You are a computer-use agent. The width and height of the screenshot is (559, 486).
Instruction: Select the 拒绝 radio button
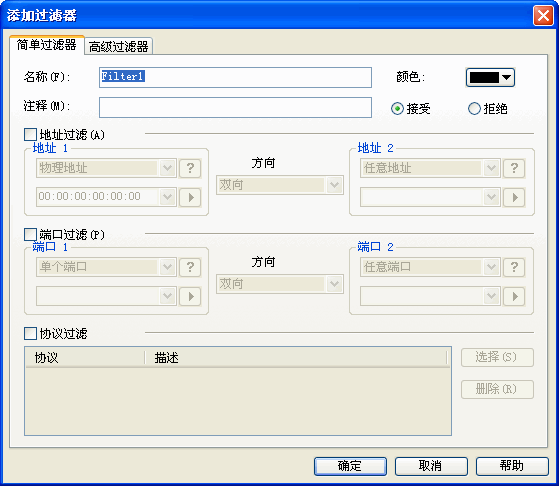click(x=474, y=109)
